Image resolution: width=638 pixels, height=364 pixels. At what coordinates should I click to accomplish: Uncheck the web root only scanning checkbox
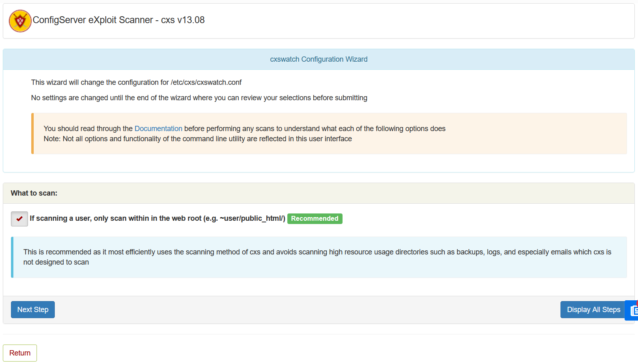[19, 219]
